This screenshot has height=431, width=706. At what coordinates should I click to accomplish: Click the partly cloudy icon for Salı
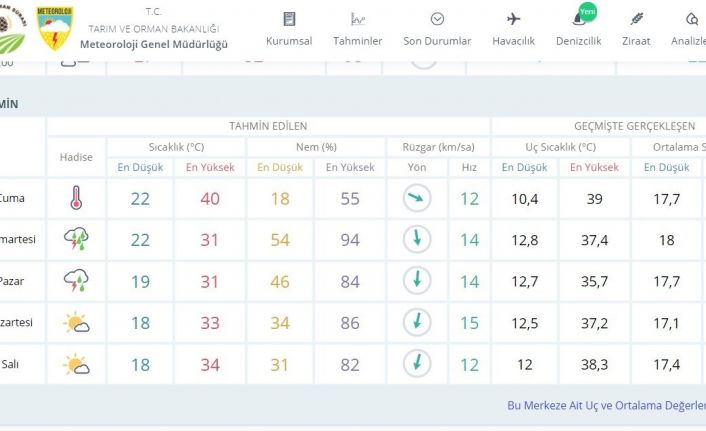pyautogui.click(x=76, y=365)
